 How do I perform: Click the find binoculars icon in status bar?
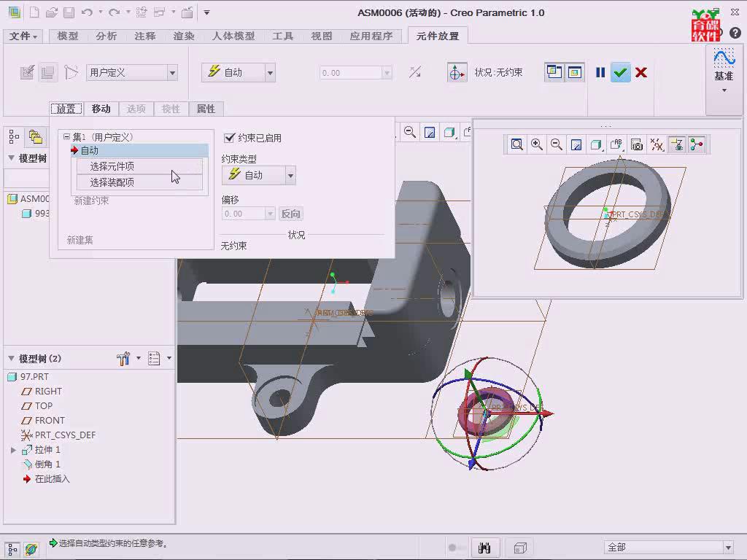coord(484,548)
